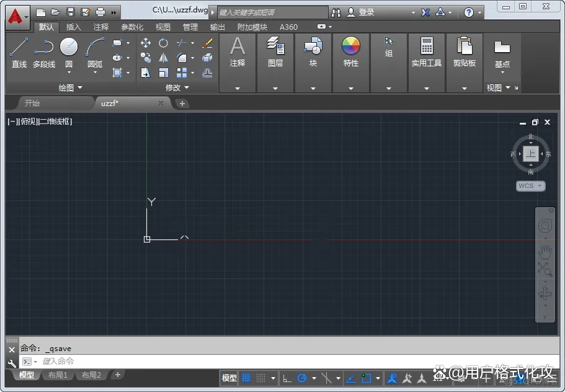Click the Plot printer icon
The image size is (565, 392).
coord(100,12)
